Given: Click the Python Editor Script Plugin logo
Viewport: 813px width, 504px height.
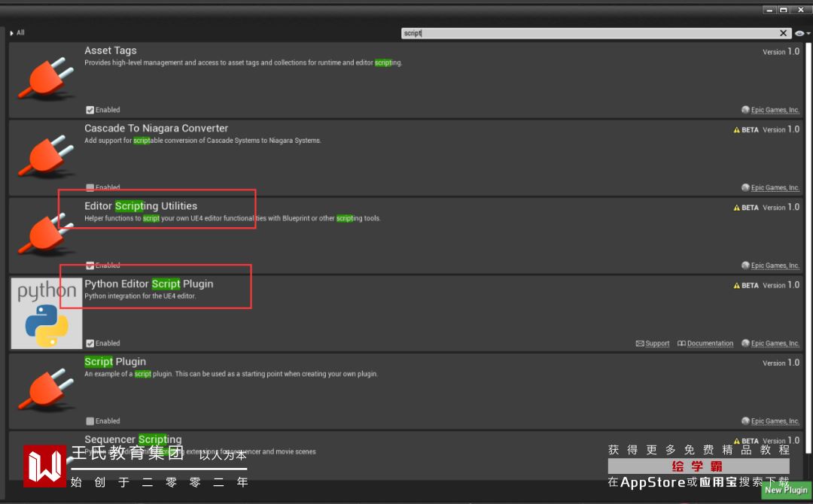Looking at the screenshot, I should click(x=47, y=314).
